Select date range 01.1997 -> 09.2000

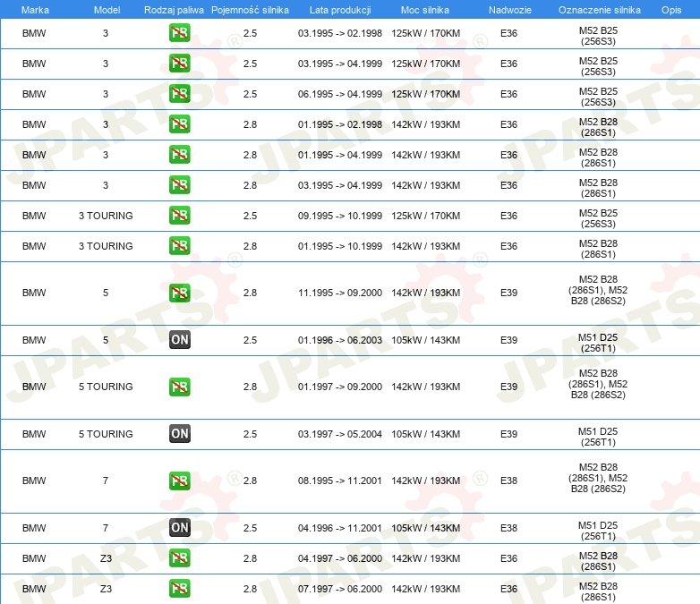point(340,387)
